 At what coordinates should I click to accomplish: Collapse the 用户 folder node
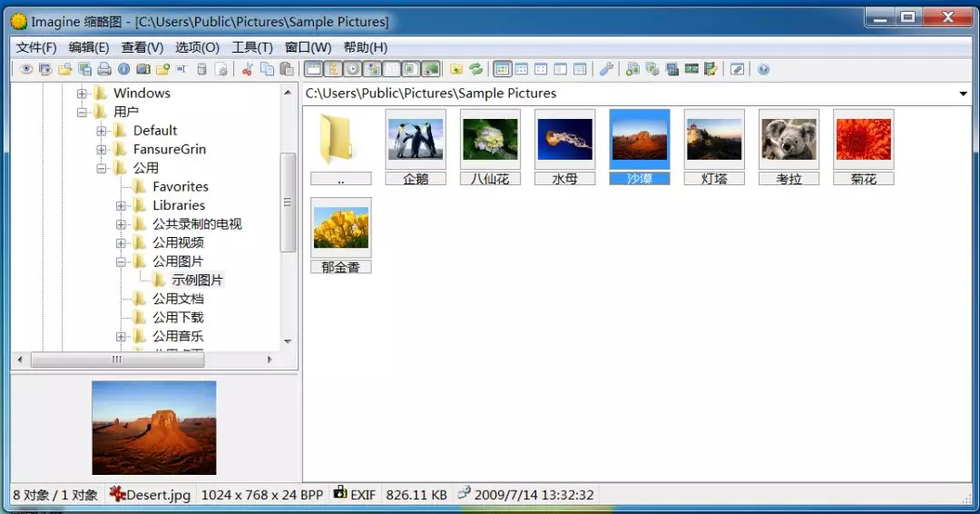[x=82, y=113]
